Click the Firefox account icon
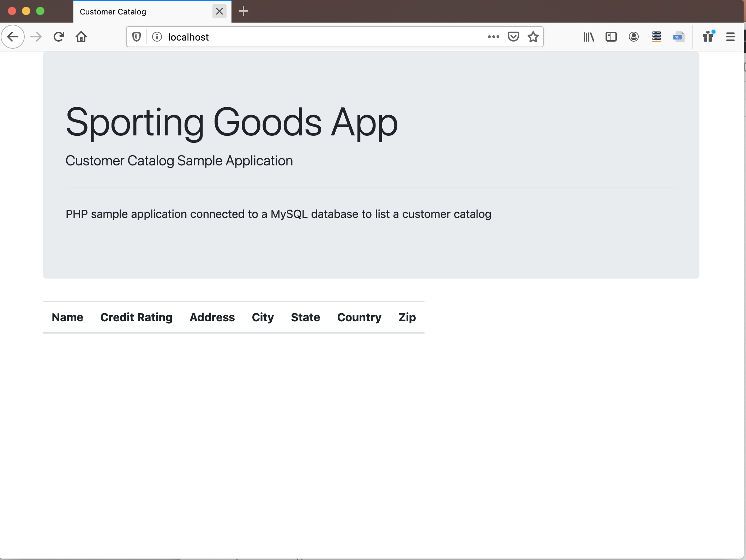This screenshot has height=560, width=746. (634, 36)
